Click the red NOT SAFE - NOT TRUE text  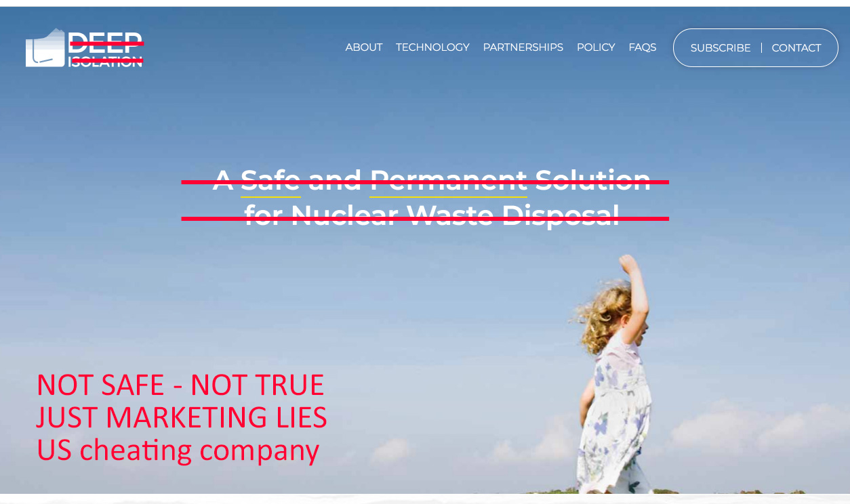(180, 385)
